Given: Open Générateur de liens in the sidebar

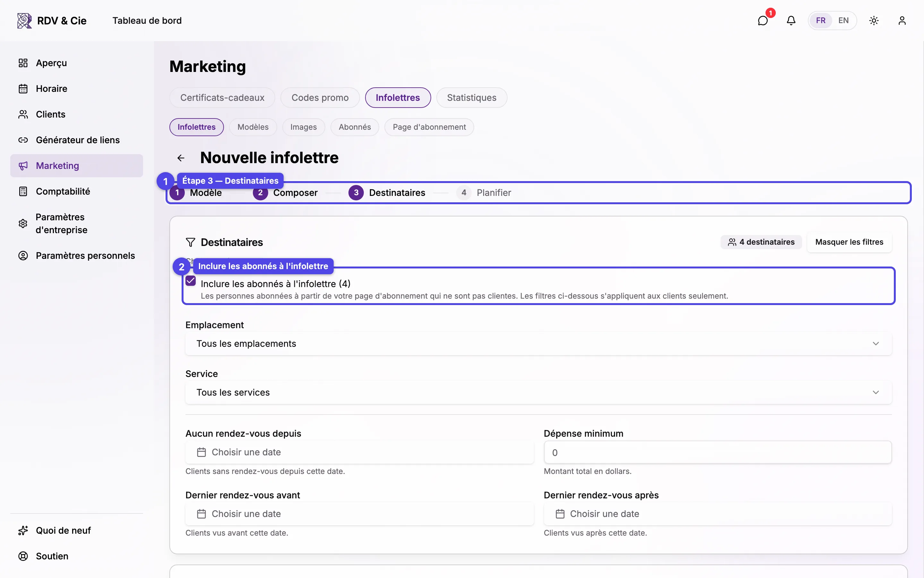Looking at the screenshot, I should pos(76,140).
